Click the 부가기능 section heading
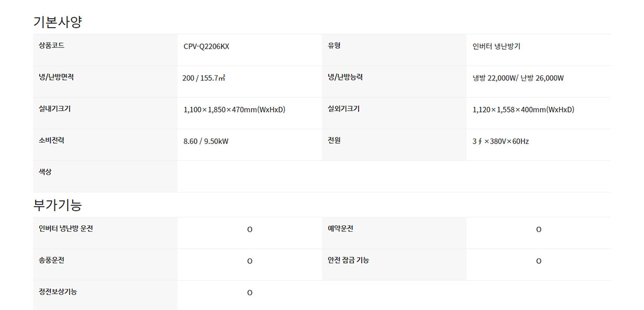 (x=58, y=205)
